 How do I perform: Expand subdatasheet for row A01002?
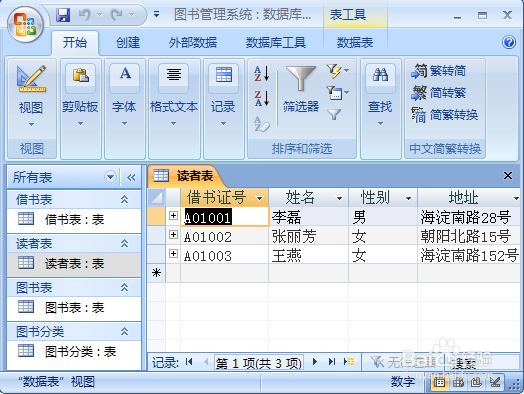173,235
